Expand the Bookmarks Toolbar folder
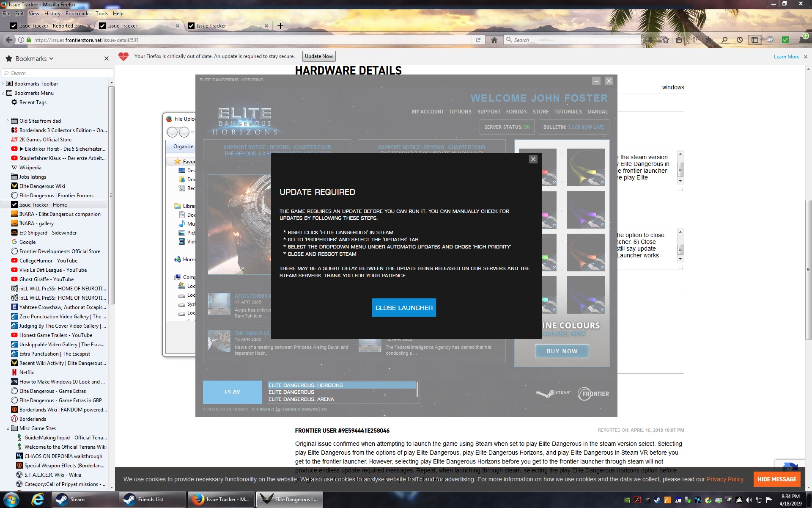 (x=3, y=84)
